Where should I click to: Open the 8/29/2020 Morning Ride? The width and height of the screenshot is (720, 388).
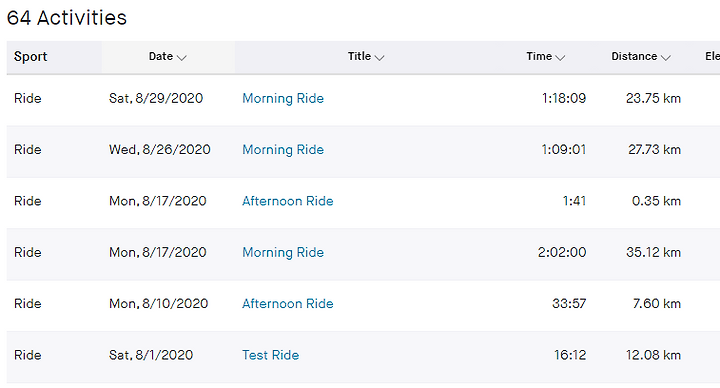point(283,98)
